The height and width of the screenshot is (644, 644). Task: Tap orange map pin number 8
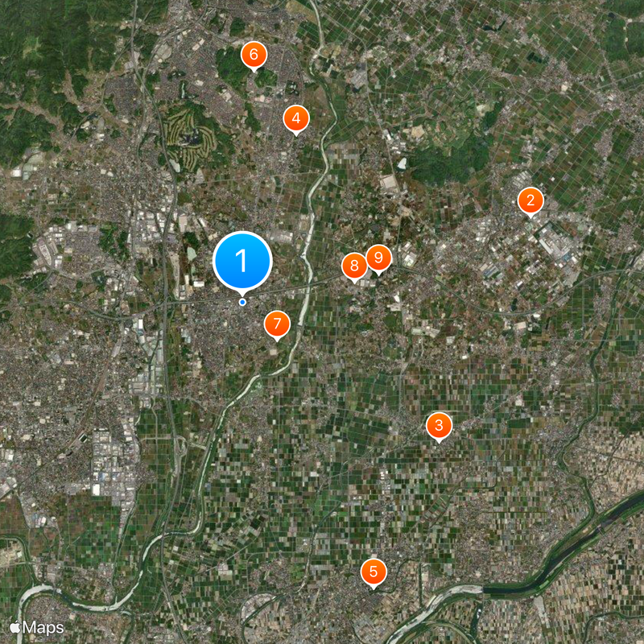click(x=354, y=266)
